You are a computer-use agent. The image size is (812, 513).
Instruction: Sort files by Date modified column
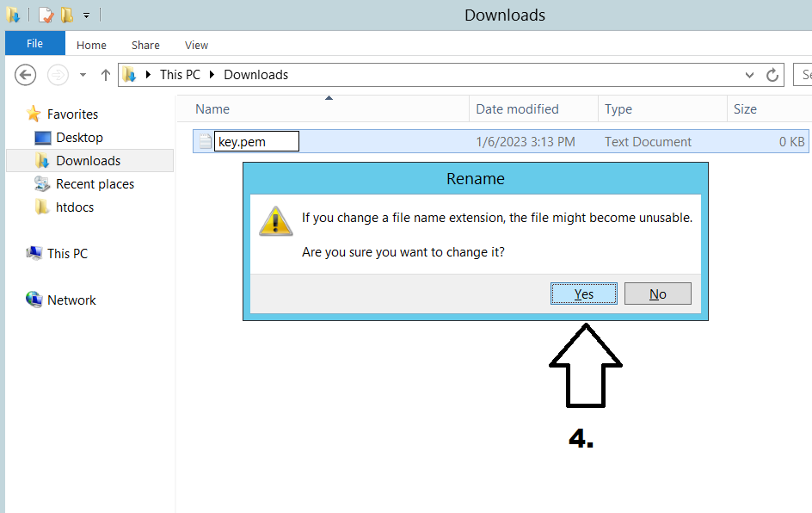click(x=517, y=109)
